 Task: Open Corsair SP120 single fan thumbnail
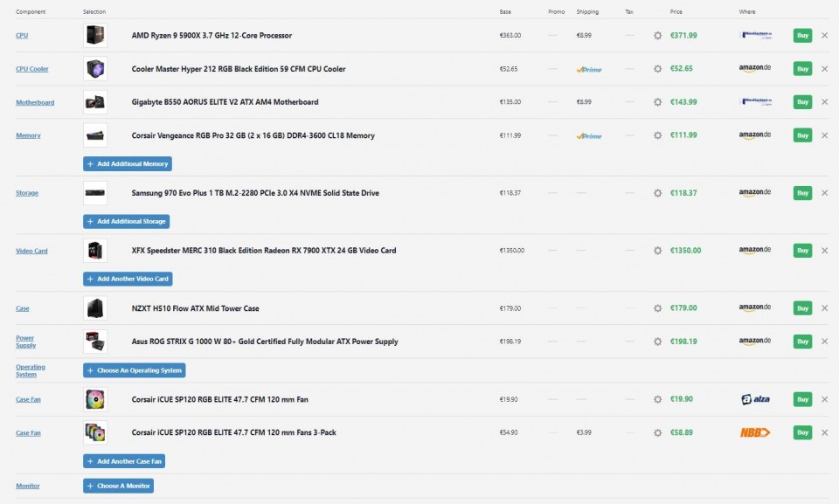(x=95, y=399)
